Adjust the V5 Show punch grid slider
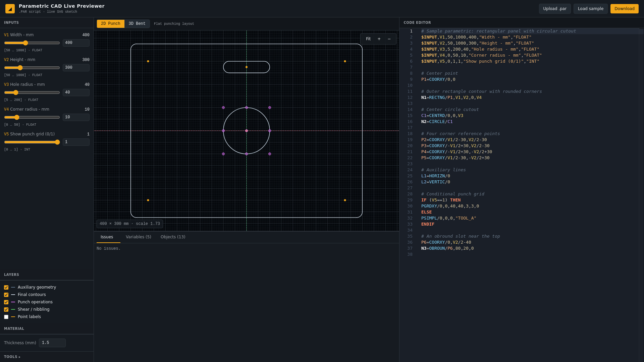The width and height of the screenshot is (644, 362). point(32,142)
